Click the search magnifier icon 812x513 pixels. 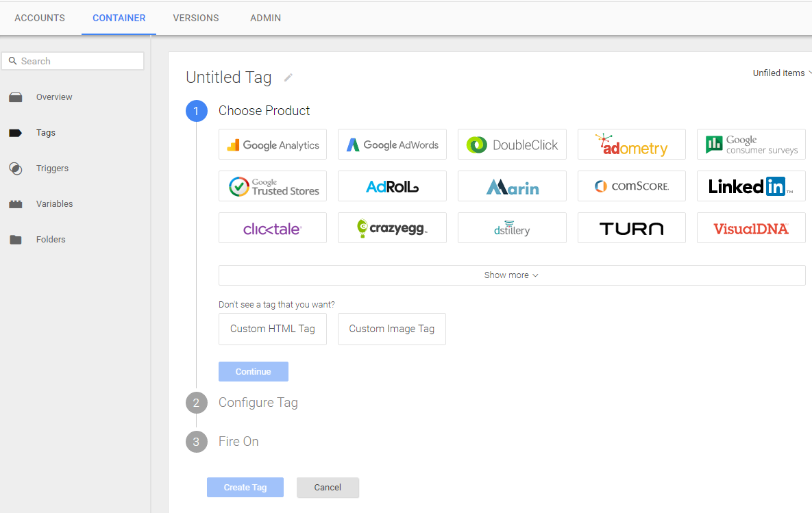point(13,61)
